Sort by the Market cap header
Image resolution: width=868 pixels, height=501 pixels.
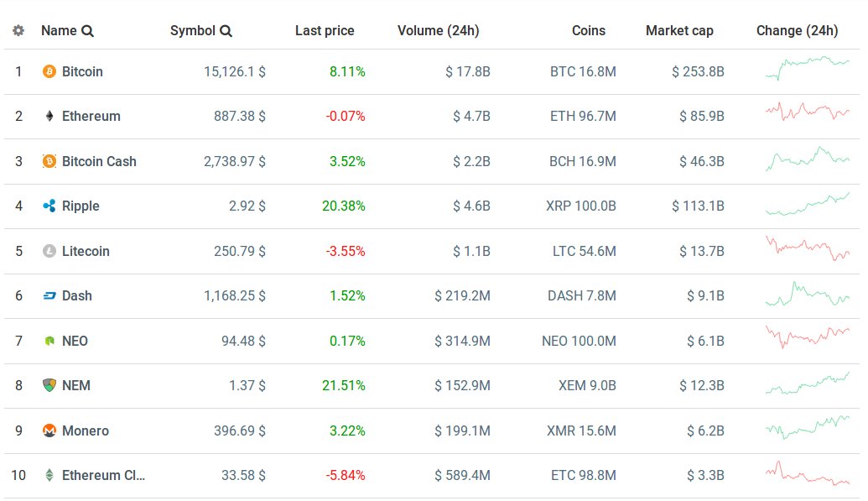click(x=679, y=30)
